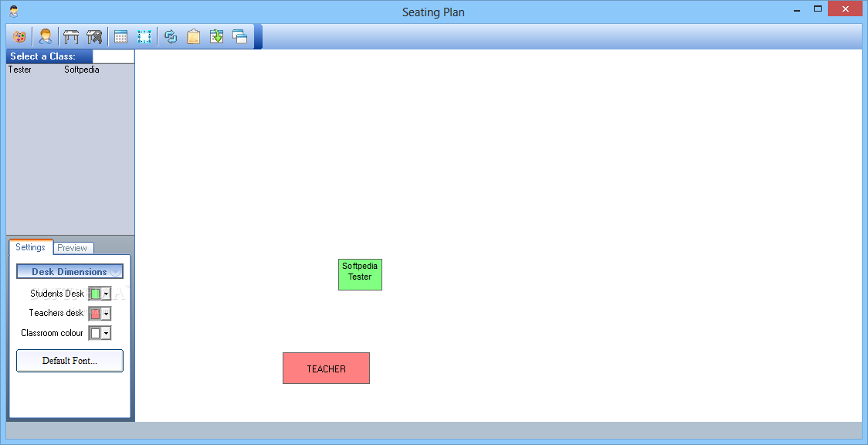Switch to the Preview tab
The width and height of the screenshot is (868, 445).
coord(72,248)
